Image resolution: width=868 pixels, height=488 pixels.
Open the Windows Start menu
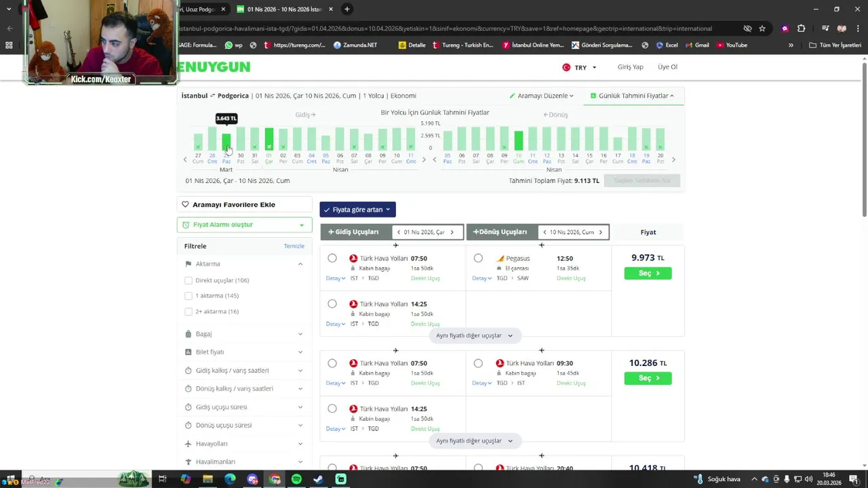coord(9,479)
